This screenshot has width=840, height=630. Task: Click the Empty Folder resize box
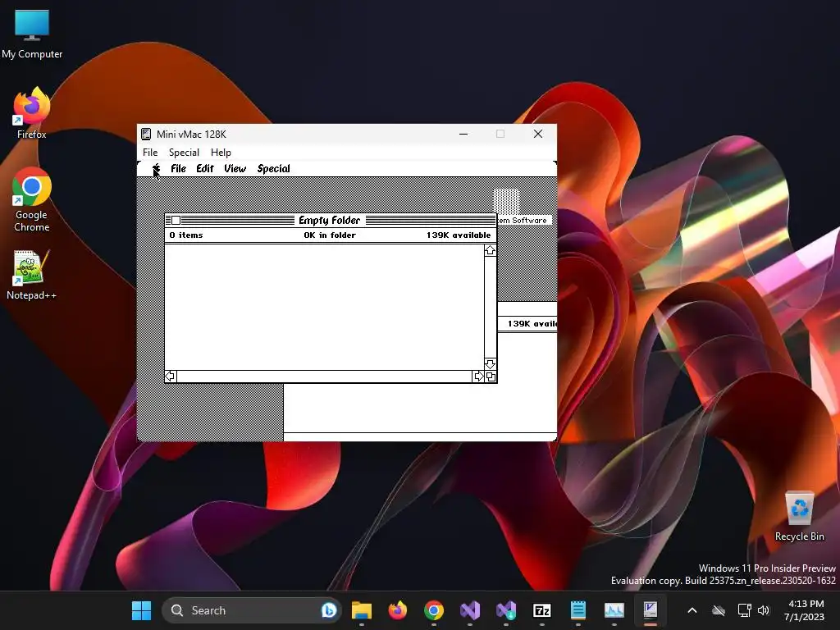[x=491, y=377]
